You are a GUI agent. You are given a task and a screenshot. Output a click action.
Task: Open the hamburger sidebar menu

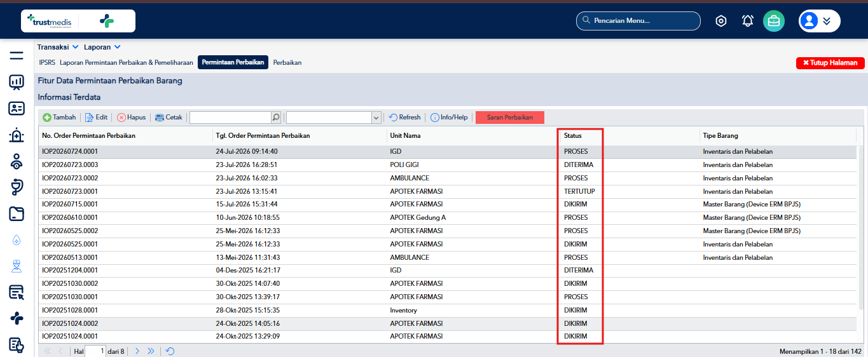[x=17, y=55]
